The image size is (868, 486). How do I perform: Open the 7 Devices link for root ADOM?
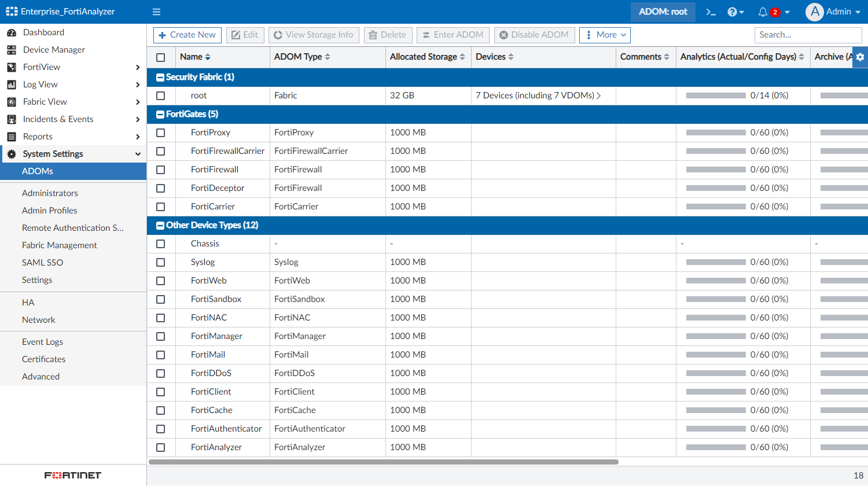tap(538, 95)
